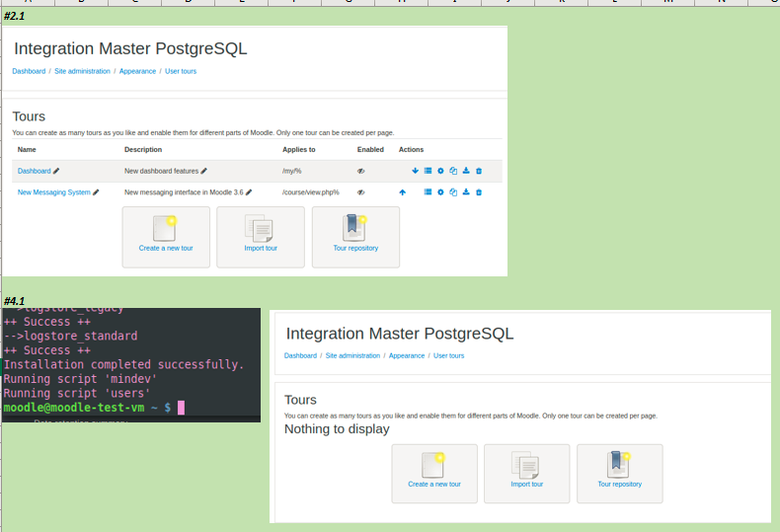Open Tour repository in #4.1 screenshot

620,474
